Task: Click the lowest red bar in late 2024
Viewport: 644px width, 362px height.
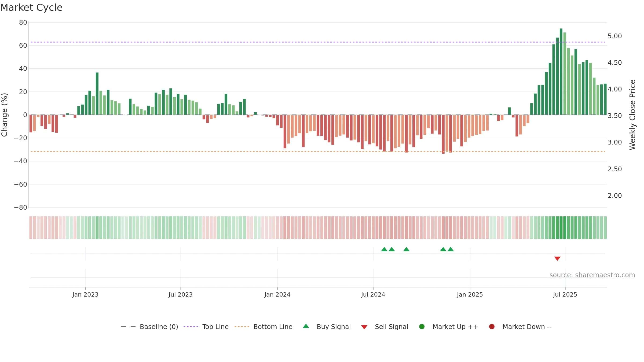Action: point(443,134)
